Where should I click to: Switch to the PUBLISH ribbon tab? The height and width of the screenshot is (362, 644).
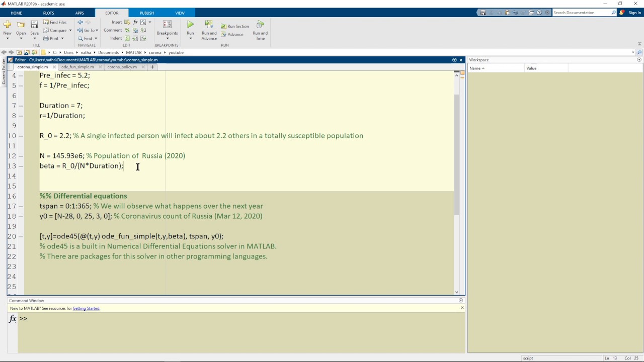click(147, 13)
